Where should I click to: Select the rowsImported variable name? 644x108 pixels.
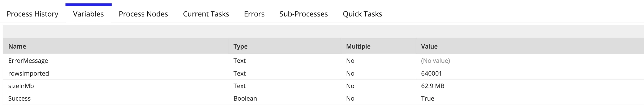point(29,73)
